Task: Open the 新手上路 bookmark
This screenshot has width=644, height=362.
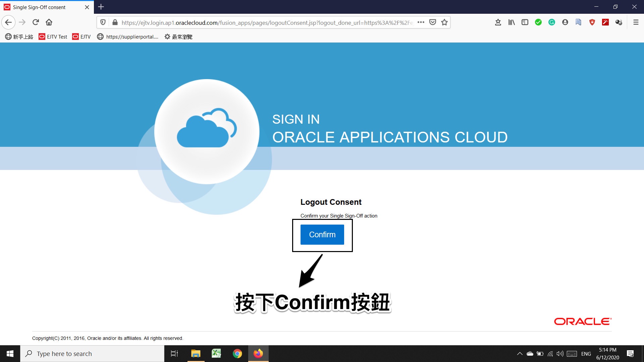Action: click(19, 37)
